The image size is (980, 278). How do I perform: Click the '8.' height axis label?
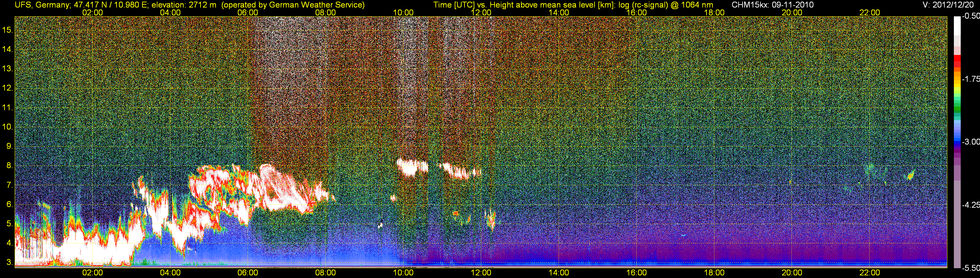coord(10,166)
